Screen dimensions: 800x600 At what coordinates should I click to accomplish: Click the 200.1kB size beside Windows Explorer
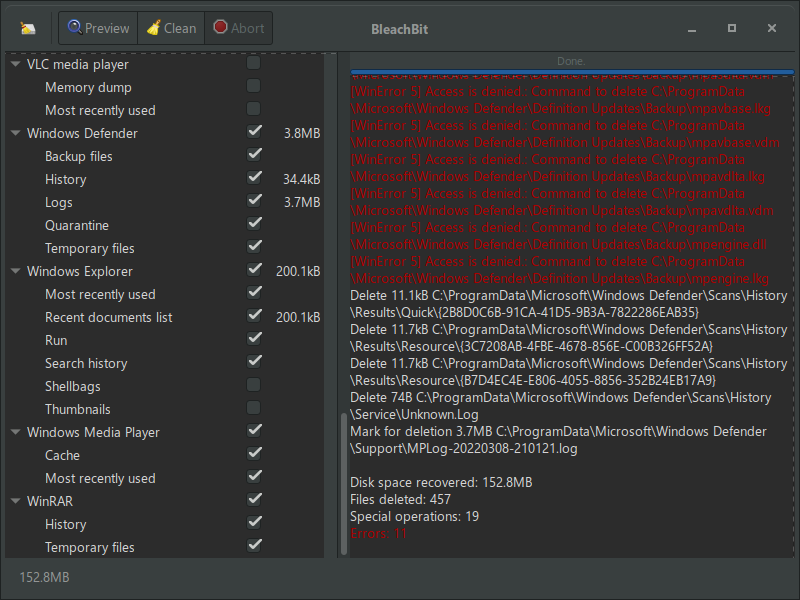point(298,271)
